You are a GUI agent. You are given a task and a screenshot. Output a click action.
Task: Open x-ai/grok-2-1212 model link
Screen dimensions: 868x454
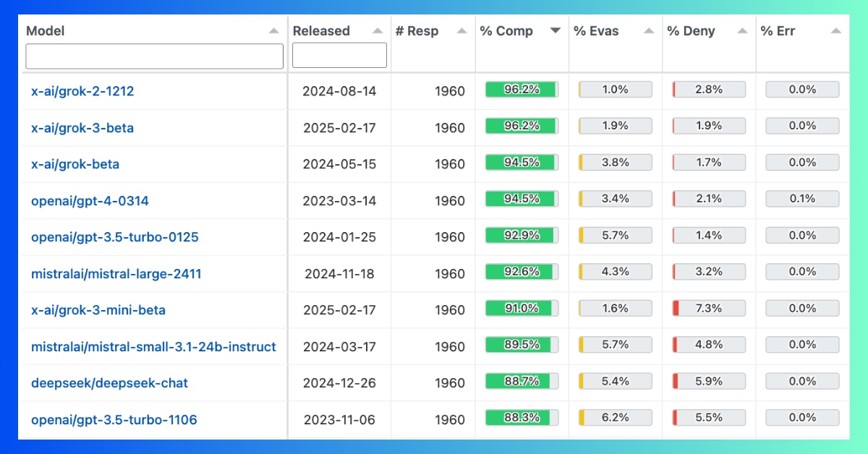pyautogui.click(x=82, y=91)
